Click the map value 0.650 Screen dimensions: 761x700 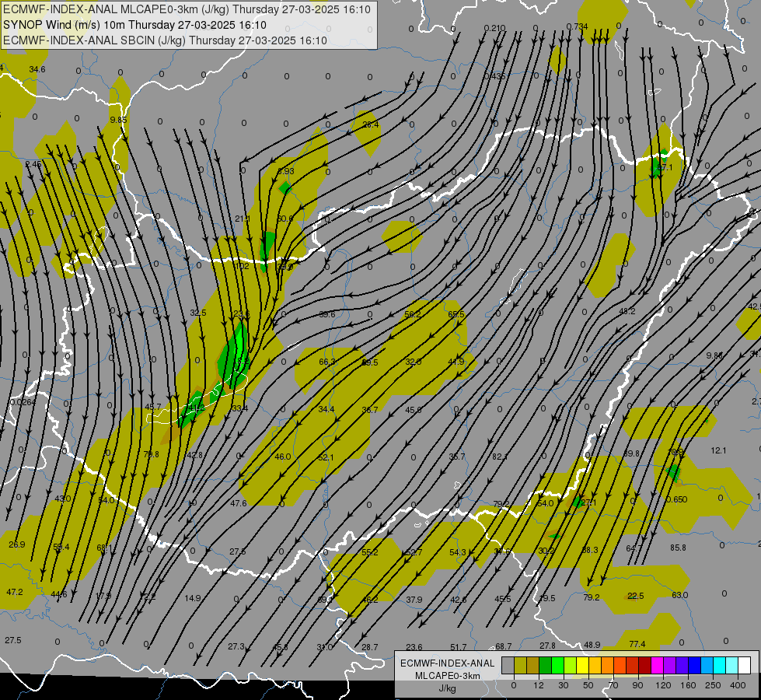676,499
